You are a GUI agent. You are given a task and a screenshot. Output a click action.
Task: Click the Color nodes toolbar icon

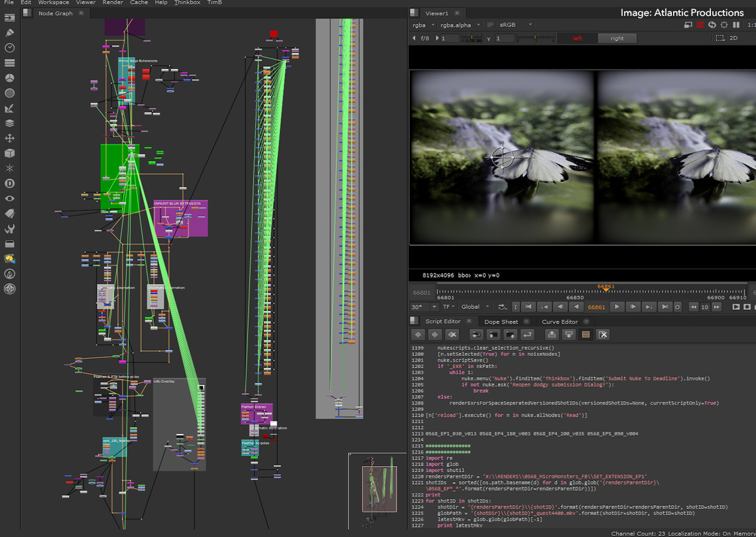pos(10,78)
